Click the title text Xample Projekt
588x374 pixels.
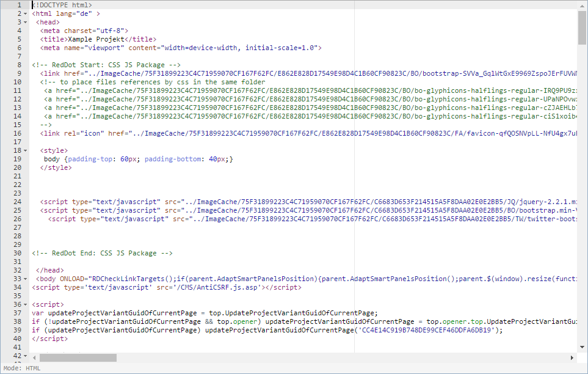(96, 40)
